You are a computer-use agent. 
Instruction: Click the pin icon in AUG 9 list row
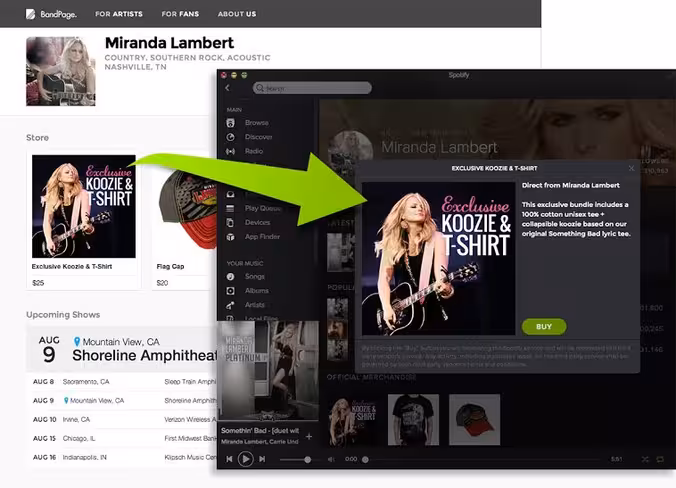[66, 400]
